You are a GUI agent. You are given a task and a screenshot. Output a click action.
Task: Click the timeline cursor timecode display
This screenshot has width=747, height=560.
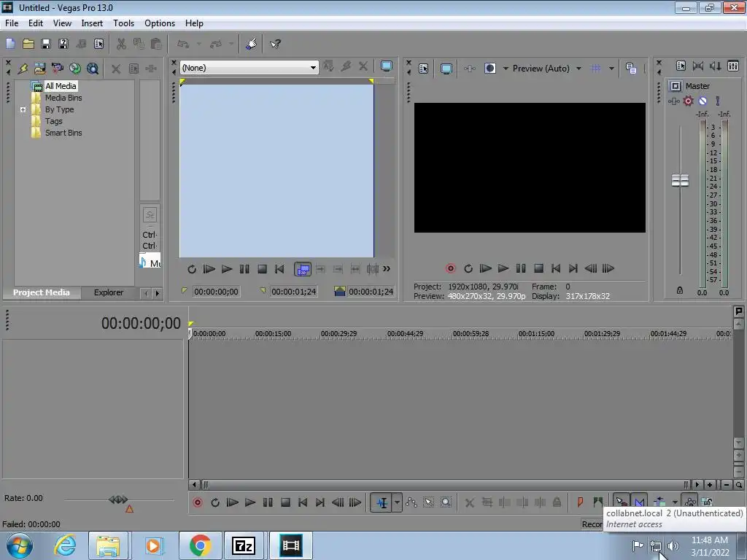click(x=141, y=323)
